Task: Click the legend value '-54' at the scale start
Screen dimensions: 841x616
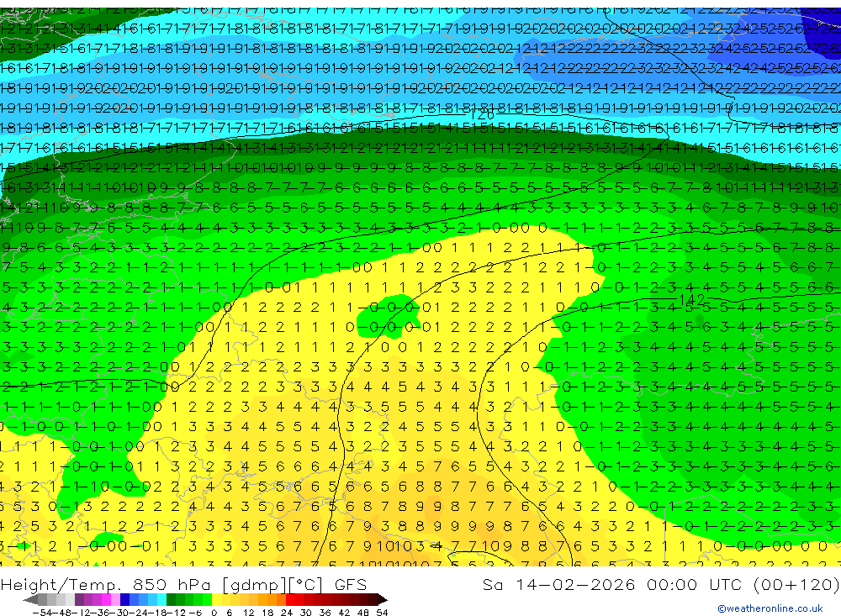Action: click(42, 613)
